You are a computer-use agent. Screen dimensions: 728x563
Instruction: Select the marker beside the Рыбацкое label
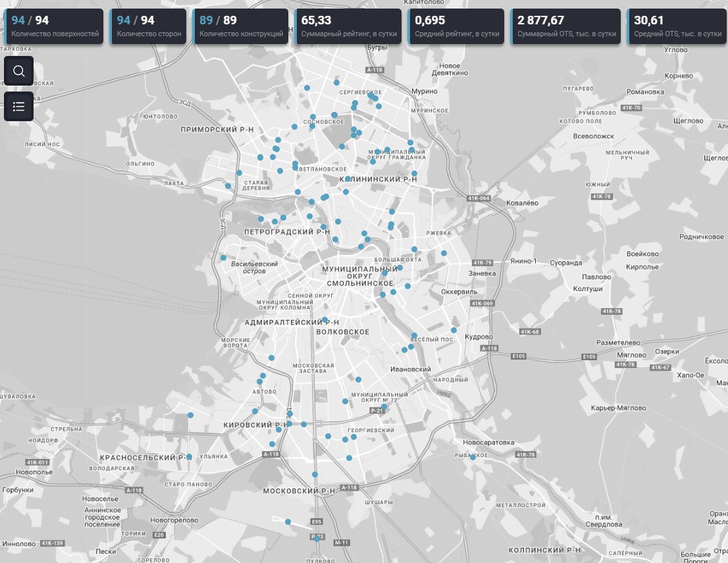(x=473, y=457)
